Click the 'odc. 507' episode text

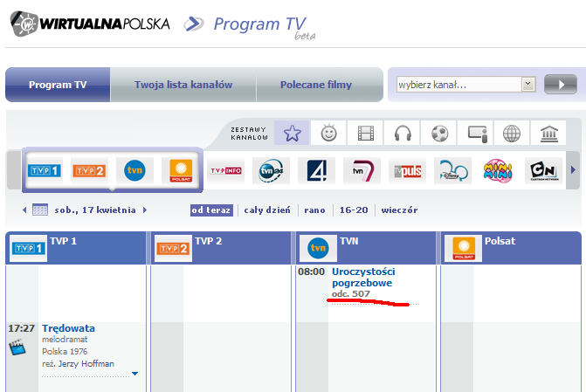point(350,293)
